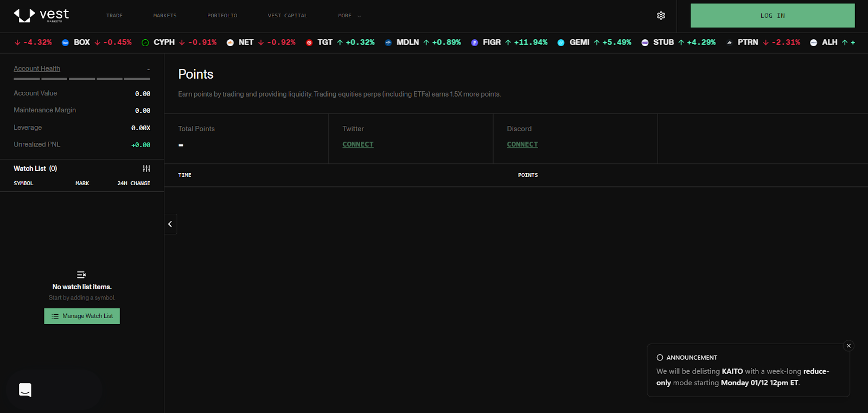This screenshot has width=868, height=413.
Task: Click the TGT ticker coin icon
Action: tap(309, 43)
